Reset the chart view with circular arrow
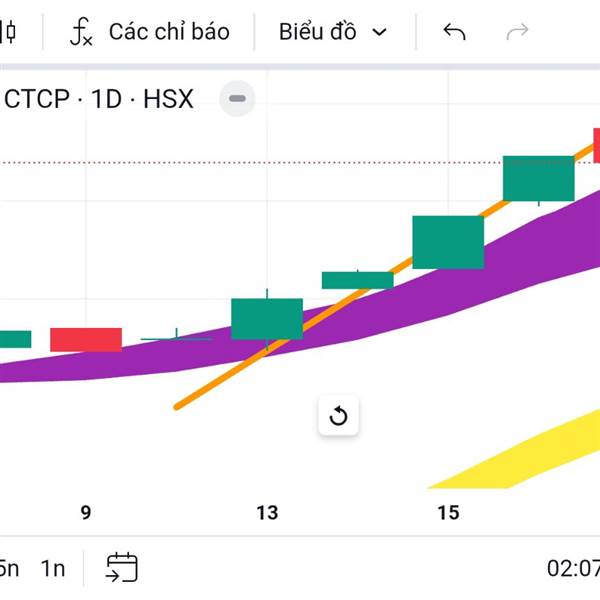The width and height of the screenshot is (600, 600). click(338, 416)
